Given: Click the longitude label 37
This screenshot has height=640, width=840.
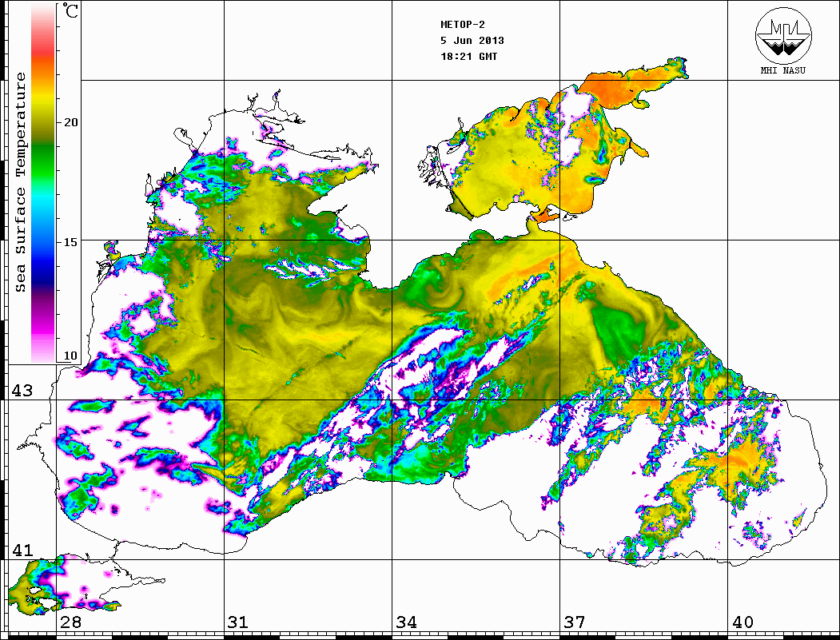Looking at the screenshot, I should click(x=575, y=622).
